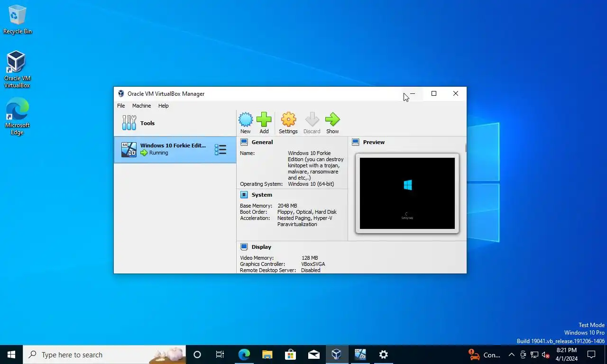This screenshot has width=607, height=364.
Task: Open Microsoft Store from taskbar
Action: point(290,355)
